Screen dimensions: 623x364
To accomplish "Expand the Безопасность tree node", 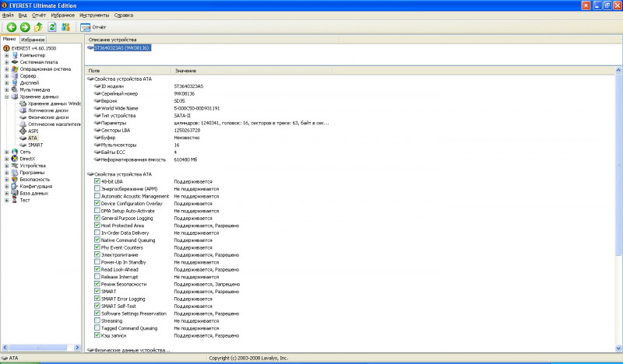I will [6, 180].
